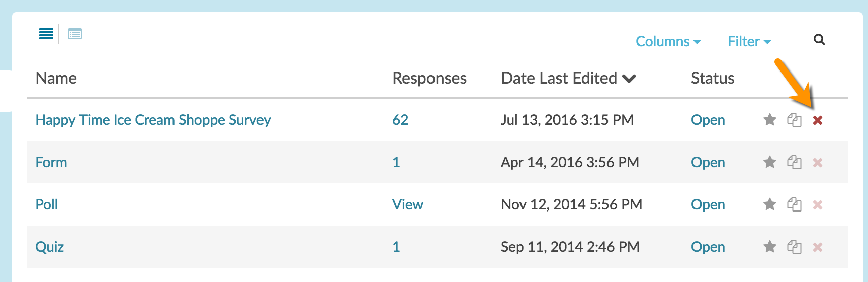Switch to detailed card view icon
This screenshot has height=282, width=868.
[x=75, y=34]
